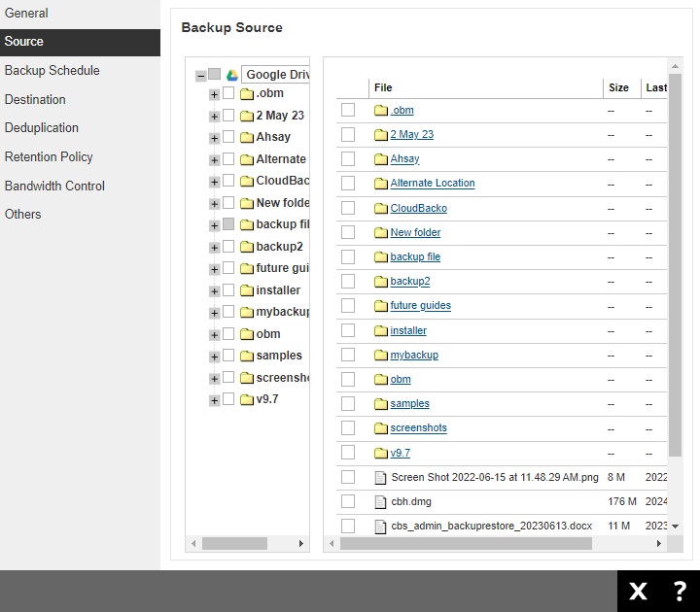Check the 2 May 23 tree checkbox

(228, 115)
